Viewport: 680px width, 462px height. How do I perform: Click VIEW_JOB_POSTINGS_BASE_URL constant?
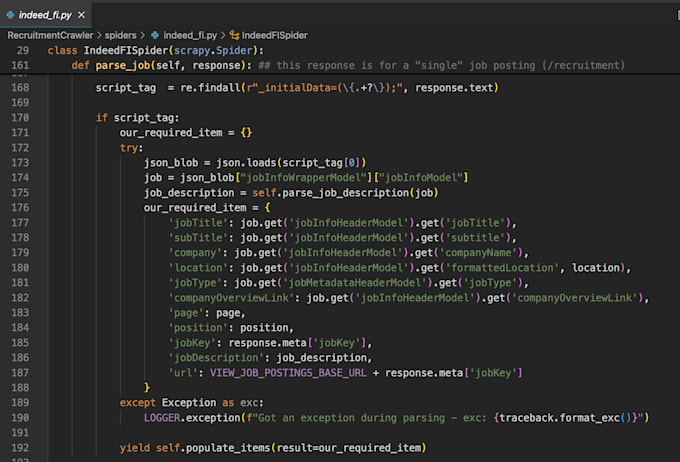click(x=288, y=373)
